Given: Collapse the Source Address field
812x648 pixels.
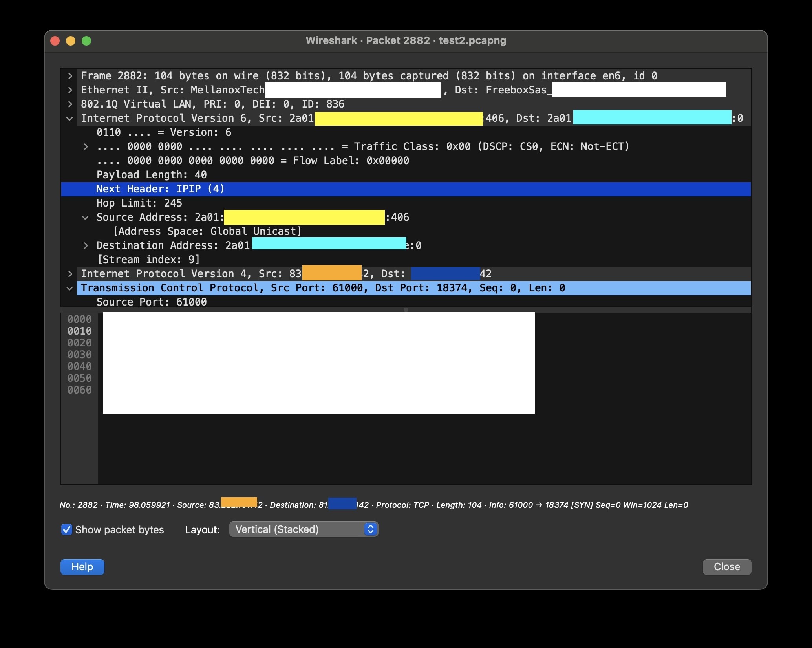Looking at the screenshot, I should (85, 217).
